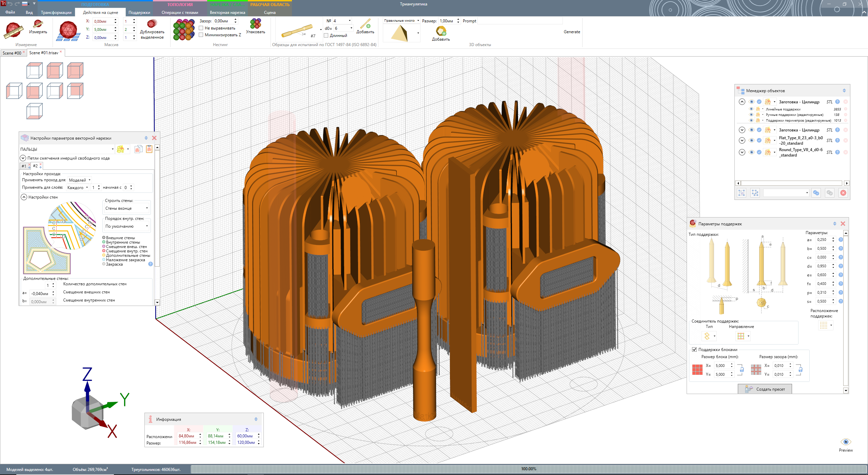Close Параметры поддержек panel
This screenshot has width=868, height=475.
pyautogui.click(x=843, y=224)
